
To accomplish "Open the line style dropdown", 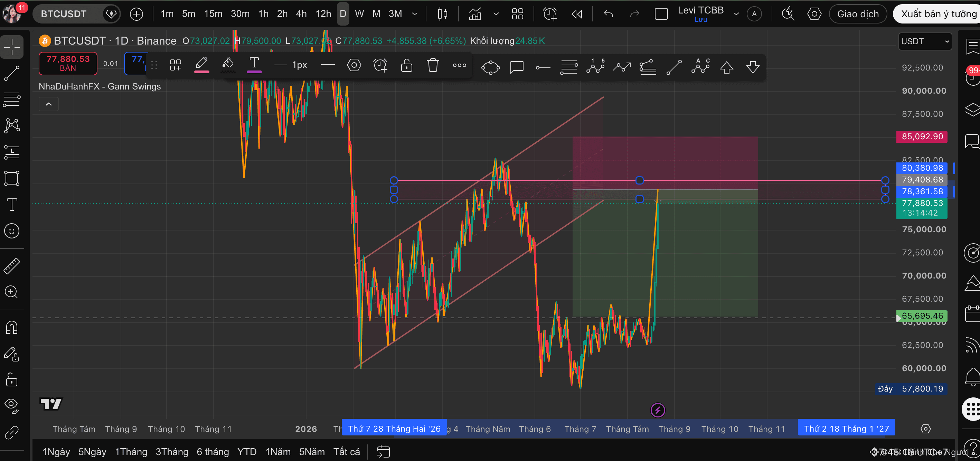I will click(328, 65).
